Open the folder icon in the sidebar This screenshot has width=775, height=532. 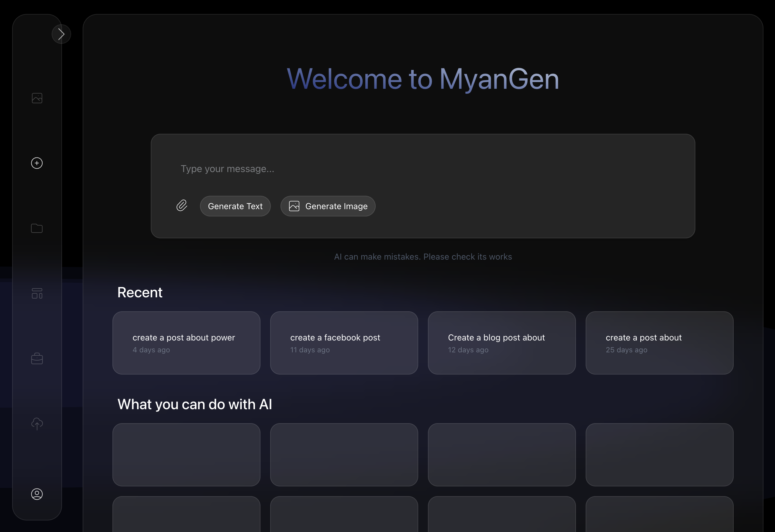[37, 228]
